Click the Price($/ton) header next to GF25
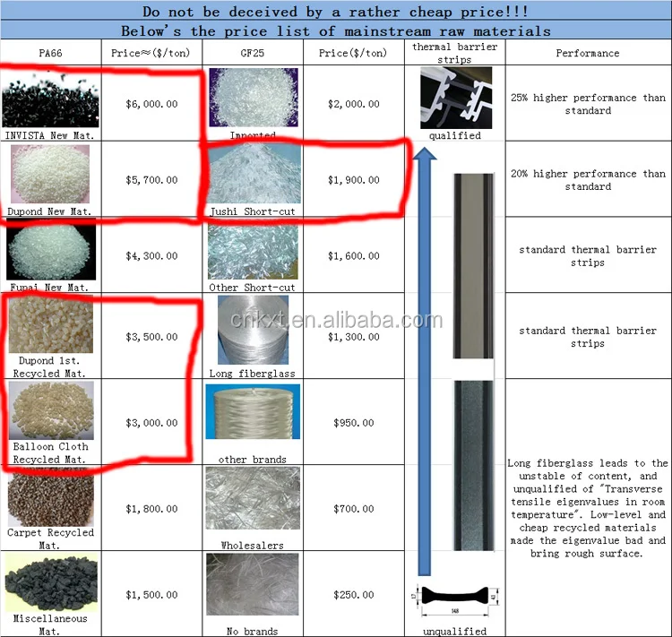 (x=353, y=53)
